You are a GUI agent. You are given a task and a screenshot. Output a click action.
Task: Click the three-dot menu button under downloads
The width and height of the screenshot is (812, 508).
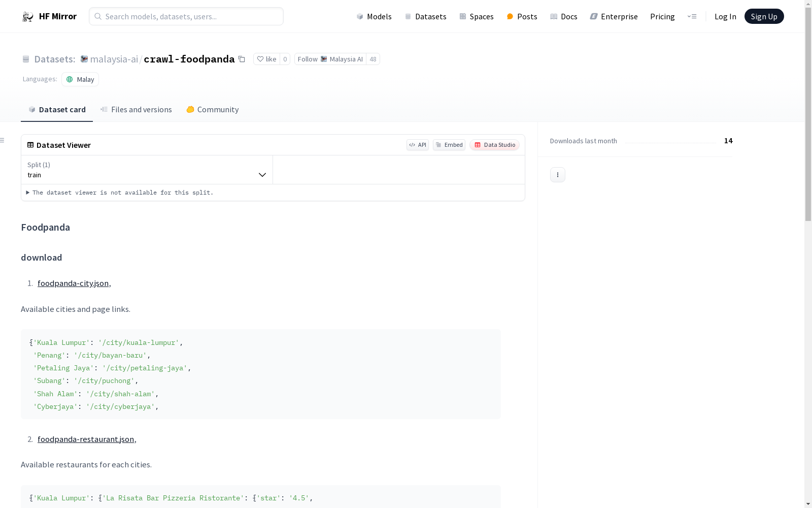[x=558, y=175]
